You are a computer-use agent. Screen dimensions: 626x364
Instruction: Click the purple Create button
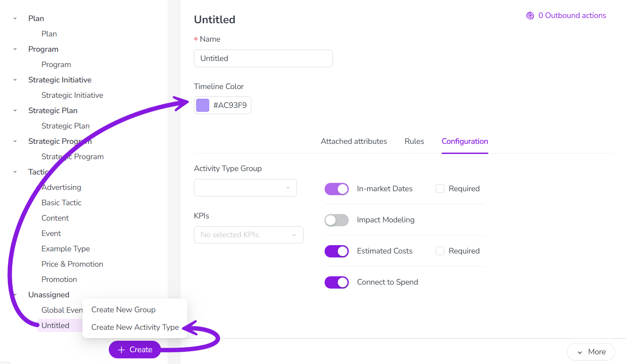[x=135, y=350]
